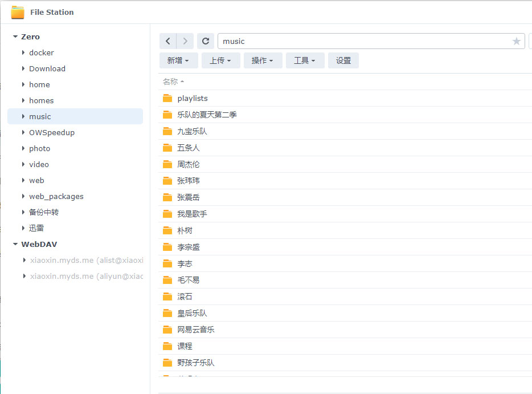Click the back navigation arrow

pos(168,41)
